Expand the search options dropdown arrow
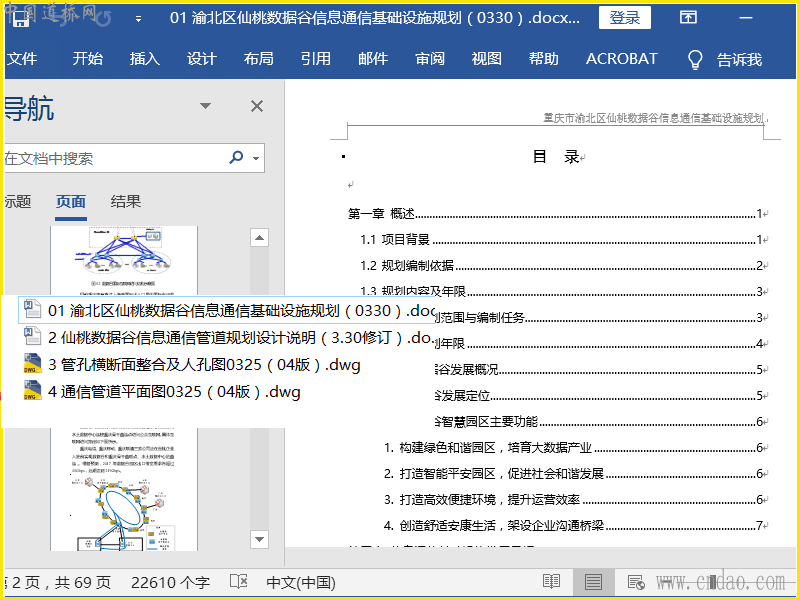Viewport: 800px width, 600px height. pos(256,158)
